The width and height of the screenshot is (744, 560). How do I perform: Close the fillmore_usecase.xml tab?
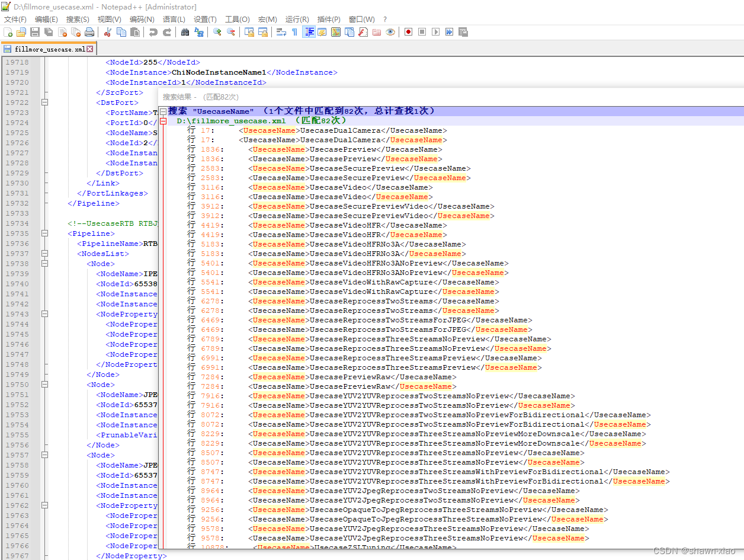90,49
